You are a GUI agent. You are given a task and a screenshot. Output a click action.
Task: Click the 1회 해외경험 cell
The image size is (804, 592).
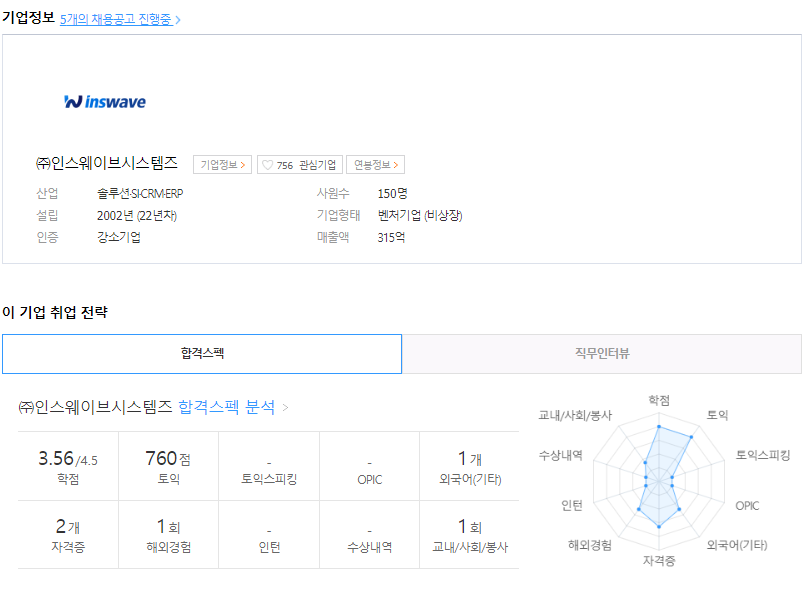click(x=169, y=535)
